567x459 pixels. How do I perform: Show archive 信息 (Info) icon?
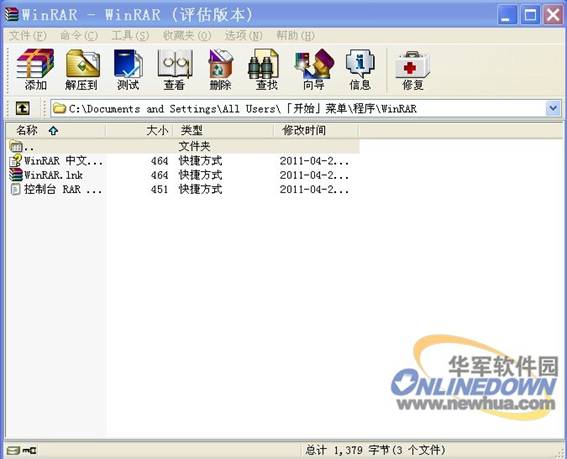tap(360, 69)
